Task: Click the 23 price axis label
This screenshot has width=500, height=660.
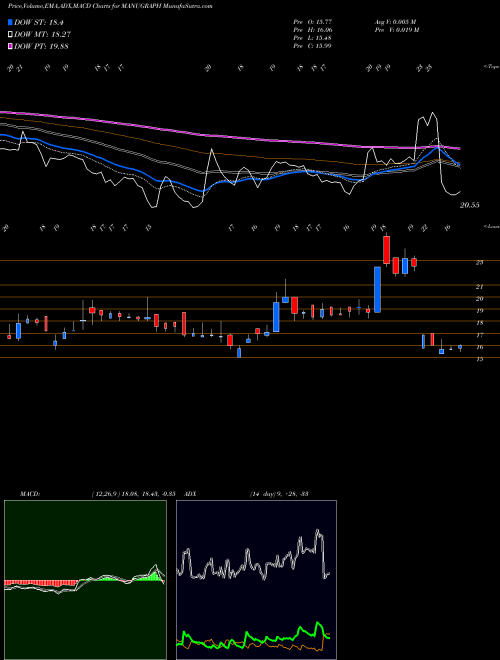Action: 479,262
